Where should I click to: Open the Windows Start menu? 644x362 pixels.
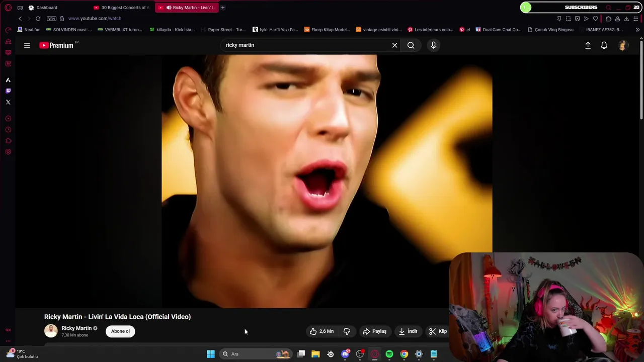(211, 354)
